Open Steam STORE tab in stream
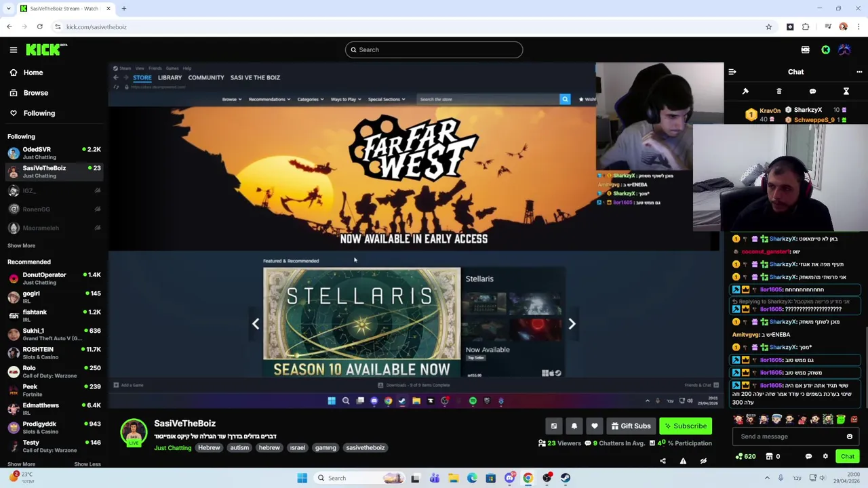This screenshot has width=868, height=488. (142, 77)
